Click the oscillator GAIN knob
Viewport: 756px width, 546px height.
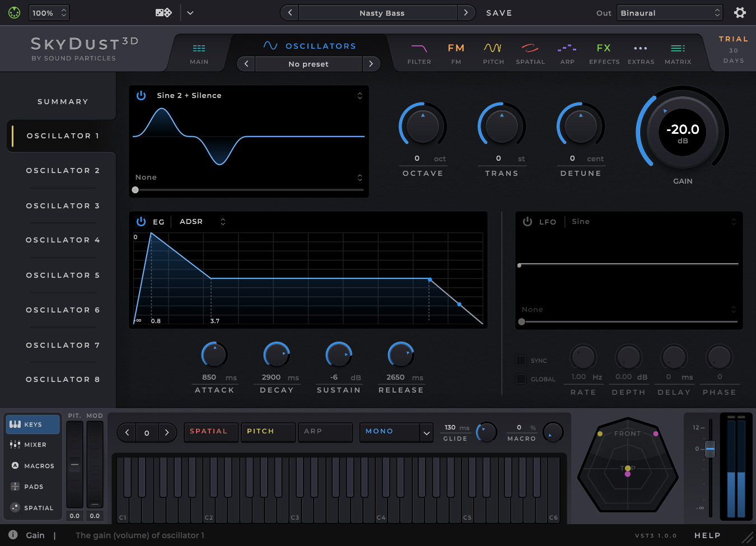[683, 131]
